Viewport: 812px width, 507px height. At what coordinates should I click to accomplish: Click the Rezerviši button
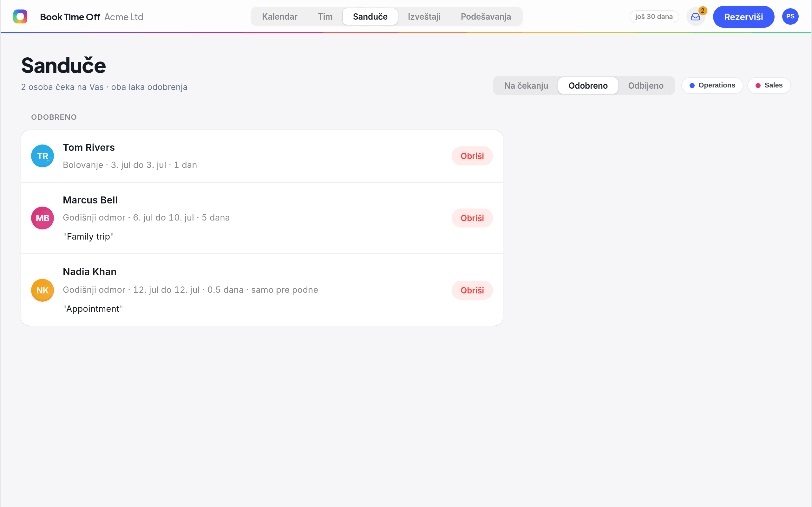(x=743, y=17)
